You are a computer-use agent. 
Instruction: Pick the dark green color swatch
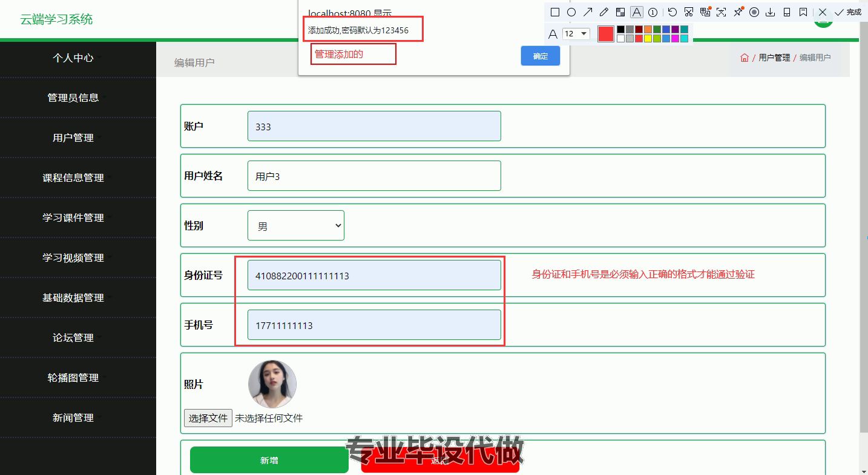[x=657, y=29]
